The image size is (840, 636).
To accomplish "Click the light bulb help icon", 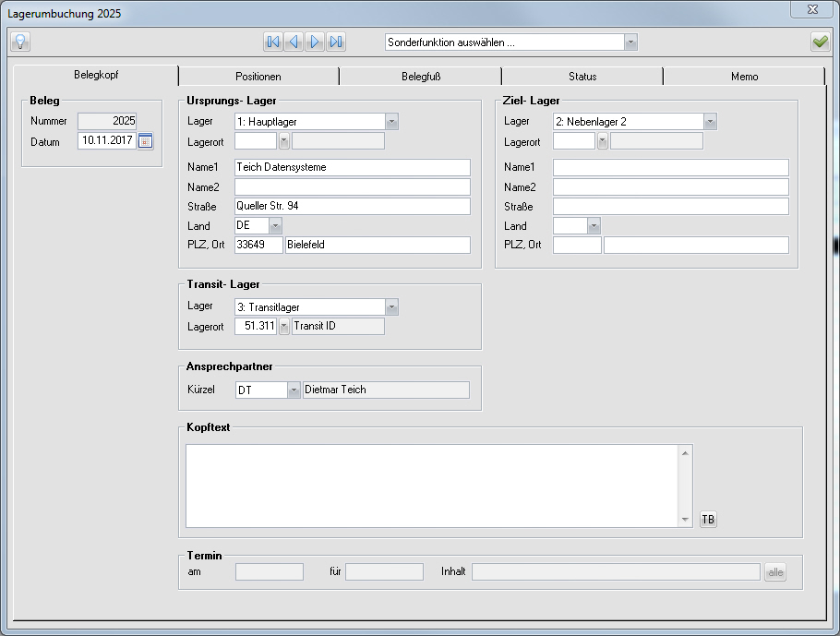I will coord(20,42).
